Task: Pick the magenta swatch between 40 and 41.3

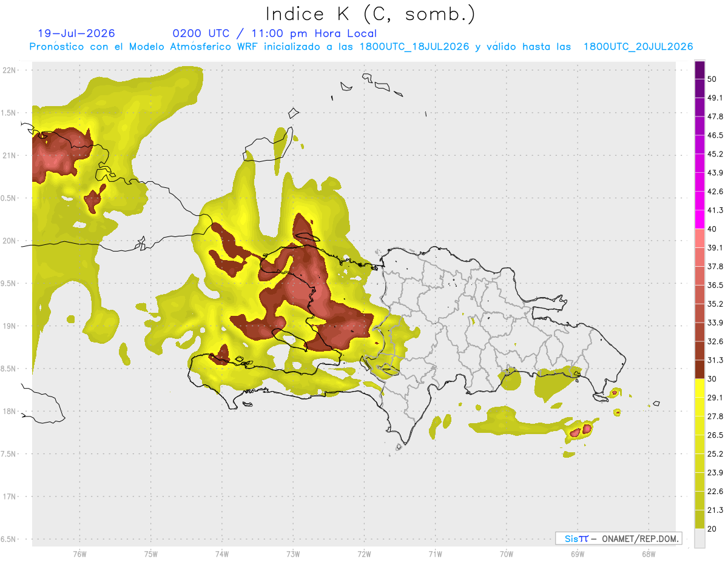Action: click(x=699, y=219)
